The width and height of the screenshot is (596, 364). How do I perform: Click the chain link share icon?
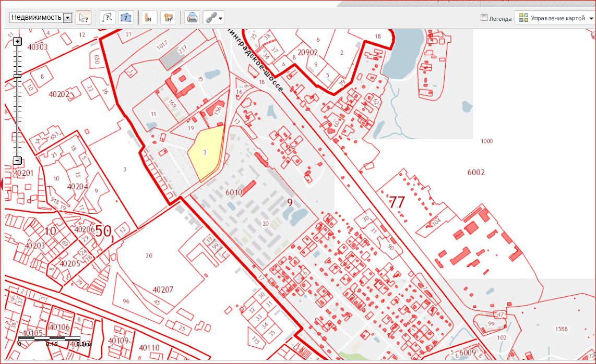pyautogui.click(x=210, y=18)
